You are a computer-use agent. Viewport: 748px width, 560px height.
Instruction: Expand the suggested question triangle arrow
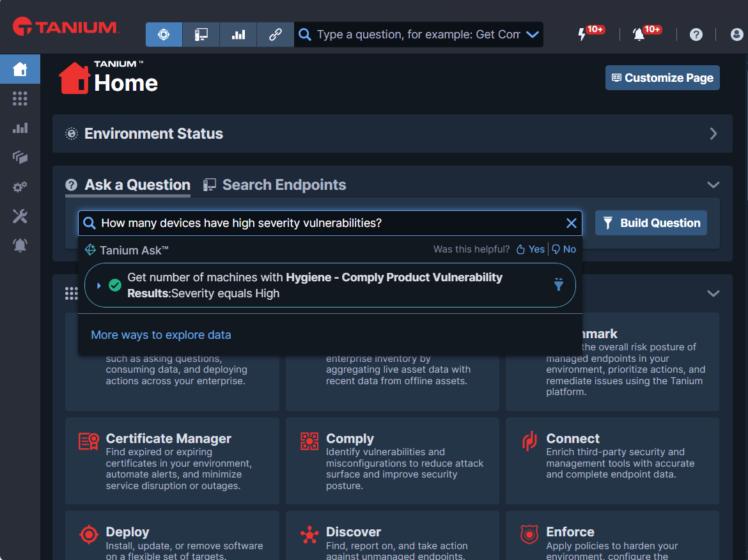[98, 286]
